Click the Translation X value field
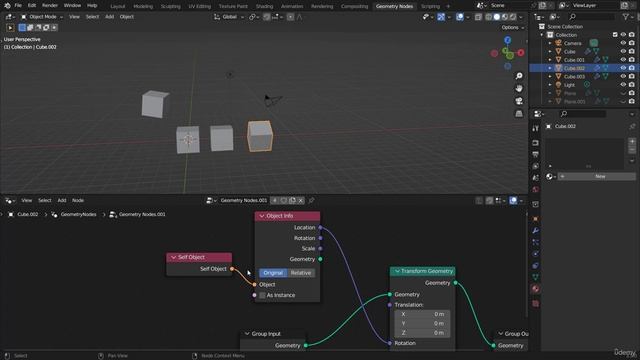Viewport: 640px width, 360px height. coord(422,314)
